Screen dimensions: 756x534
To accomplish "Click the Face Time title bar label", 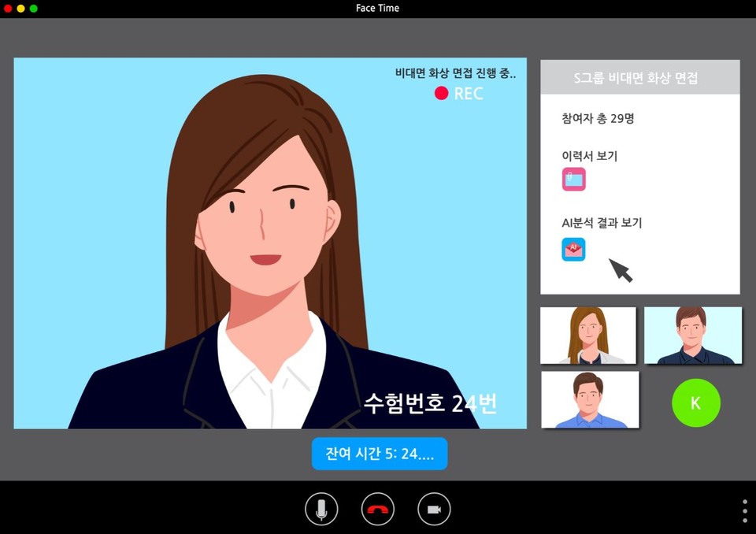I will [x=377, y=8].
